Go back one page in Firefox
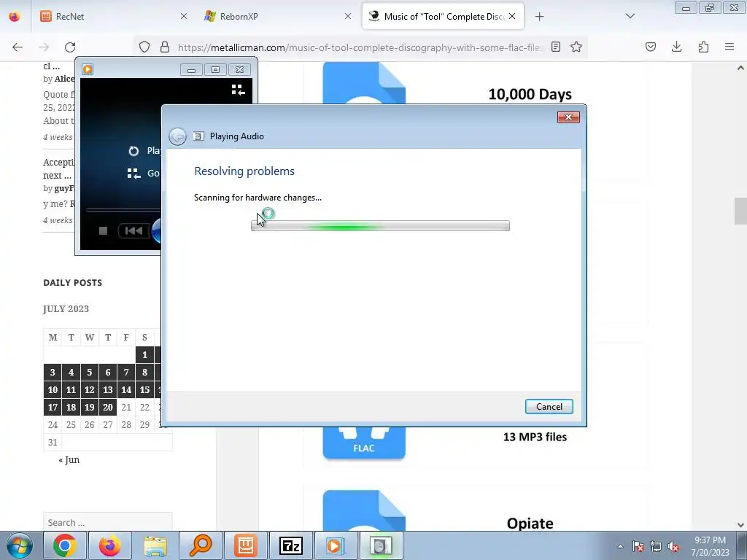 [x=18, y=47]
